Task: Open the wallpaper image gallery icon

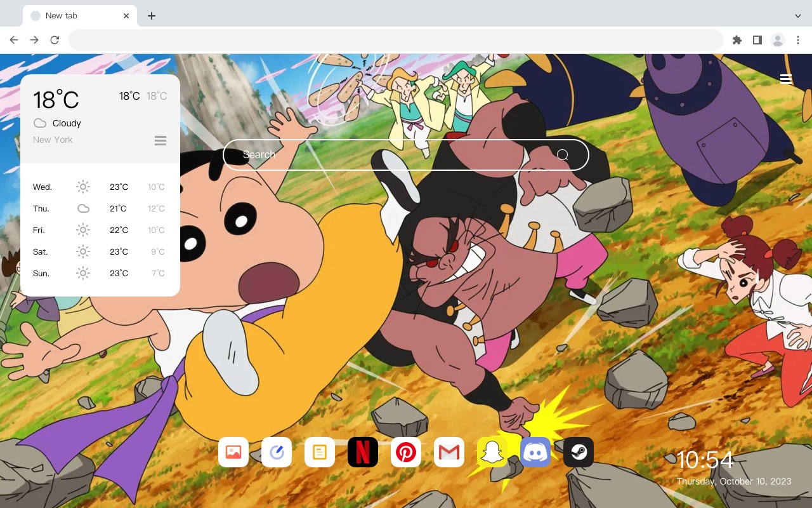Action: 233,452
